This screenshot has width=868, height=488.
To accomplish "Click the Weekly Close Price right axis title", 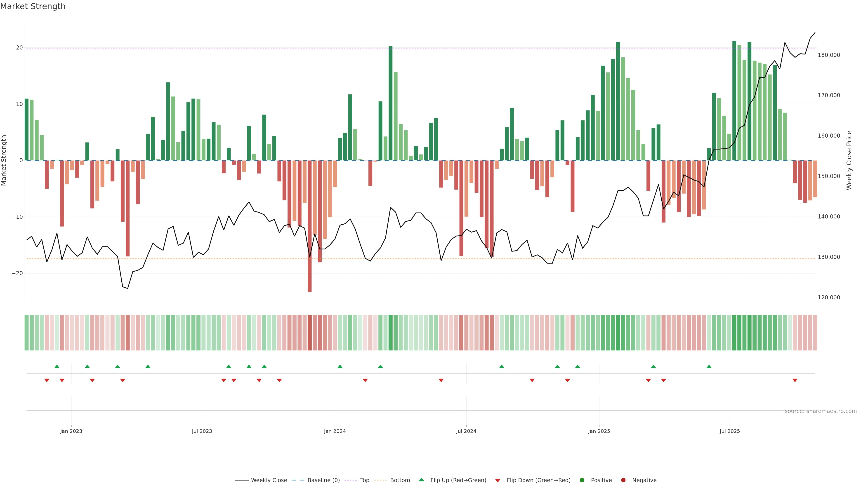I will [x=849, y=160].
